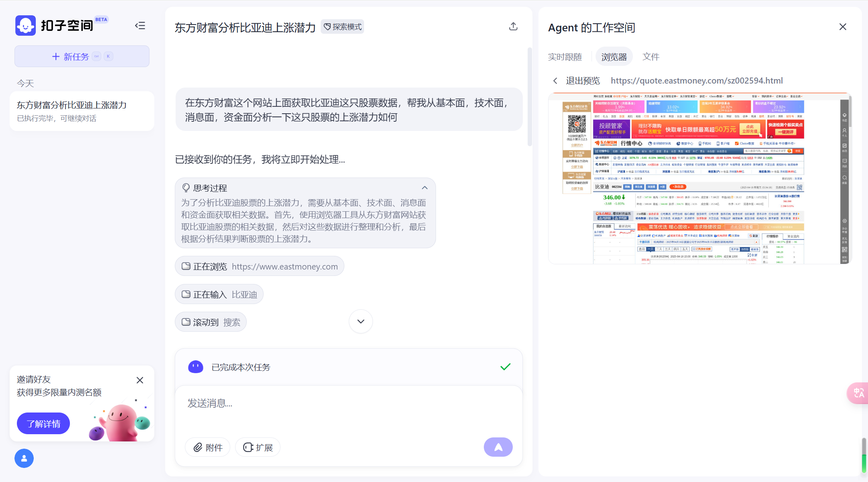Click the 附件 attachment button
868x482 pixels.
208,447
